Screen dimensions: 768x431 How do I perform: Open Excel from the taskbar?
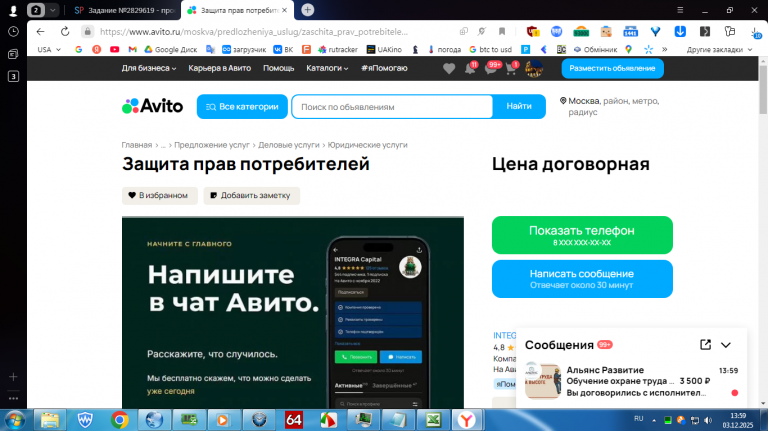pos(433,420)
